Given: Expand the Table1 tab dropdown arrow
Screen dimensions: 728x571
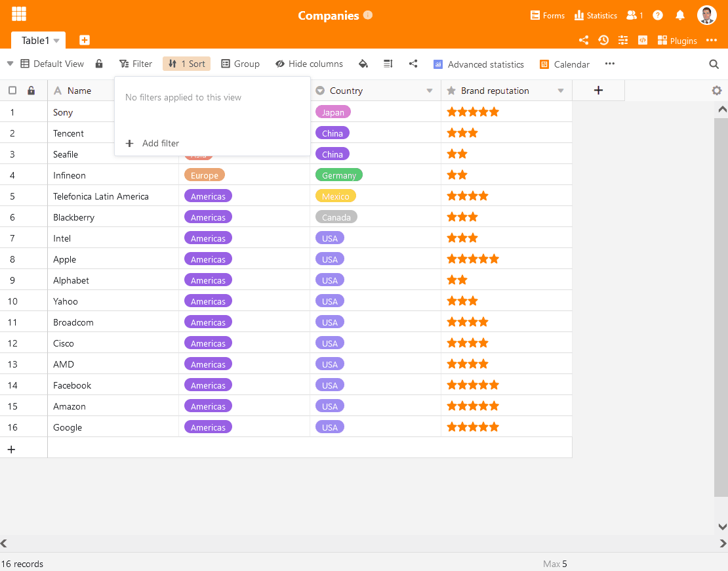Looking at the screenshot, I should point(56,41).
